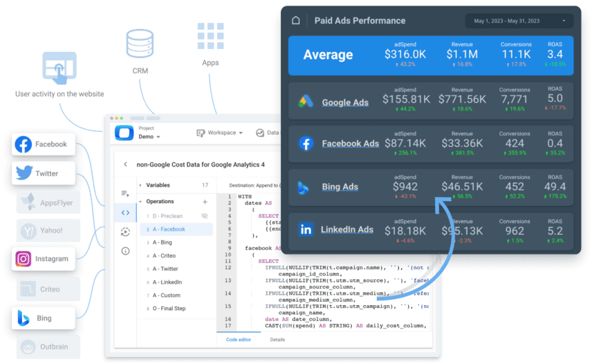594x364 pixels.
Task: Click the AppsFlyer source icon
Action: (x=28, y=202)
